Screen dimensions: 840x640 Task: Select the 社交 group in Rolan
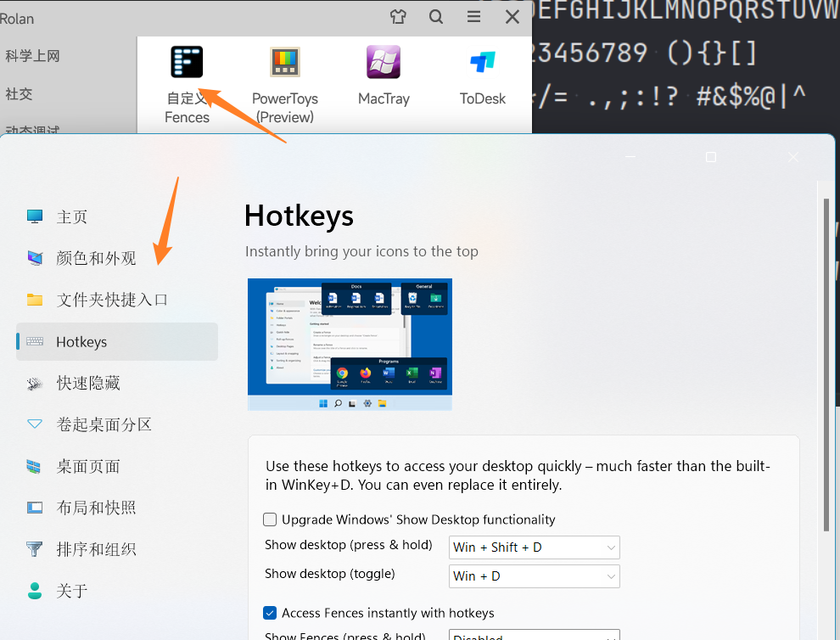[19, 94]
